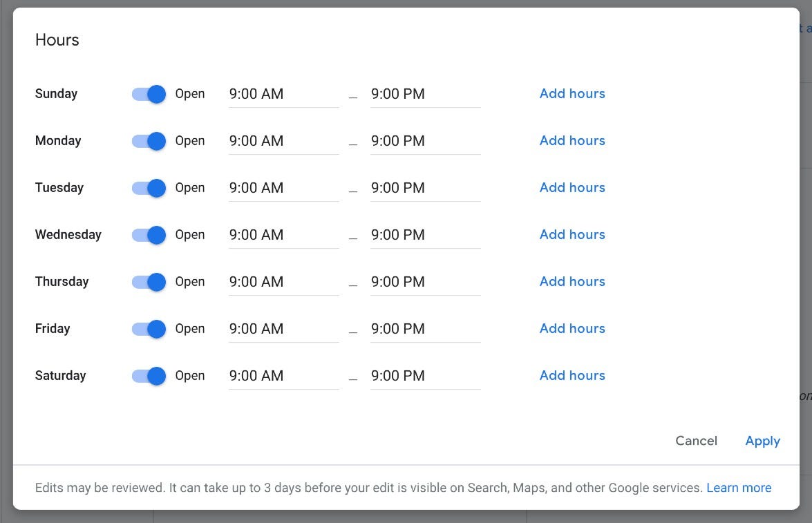812x523 pixels.
Task: Apply the hours changes
Action: click(762, 441)
